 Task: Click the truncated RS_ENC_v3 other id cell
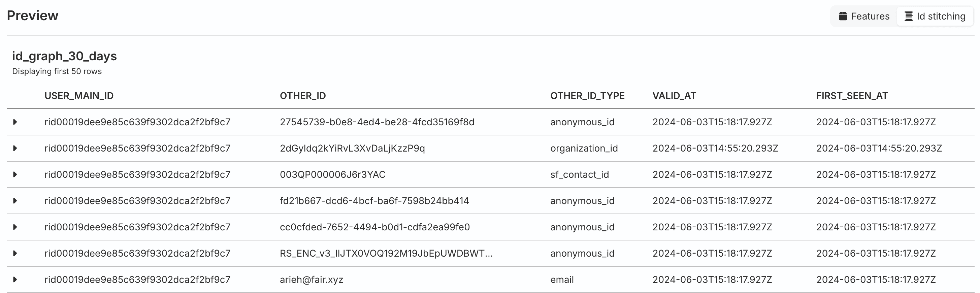(x=386, y=253)
